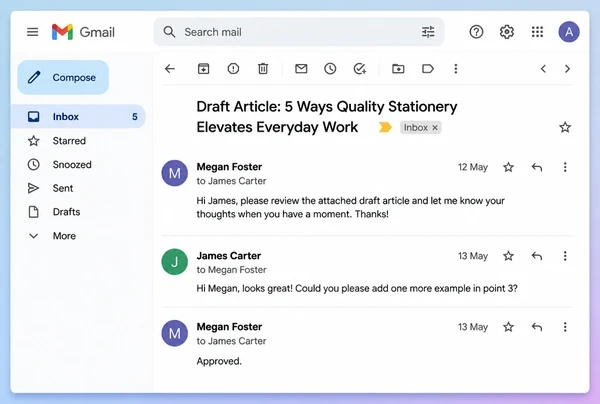Expand the More sidebar section
Viewport: 600px width, 404px height.
pyautogui.click(x=52, y=236)
